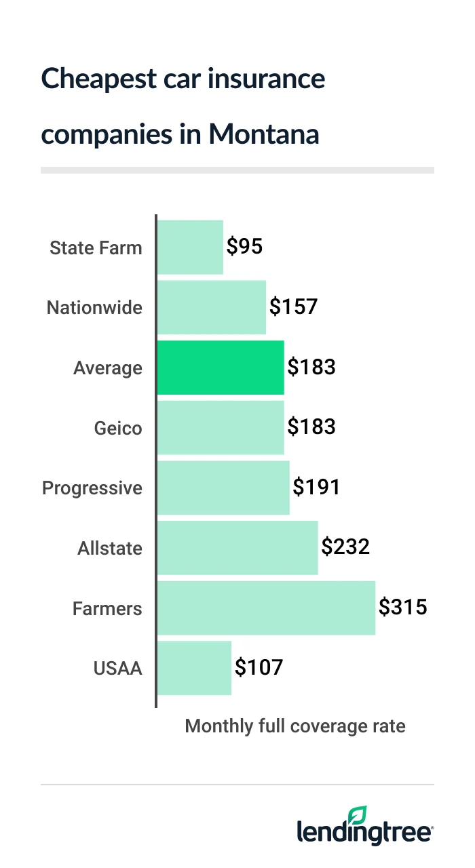This screenshot has height=868, width=475.
Task: Select the Geico bar
Action: point(221,428)
